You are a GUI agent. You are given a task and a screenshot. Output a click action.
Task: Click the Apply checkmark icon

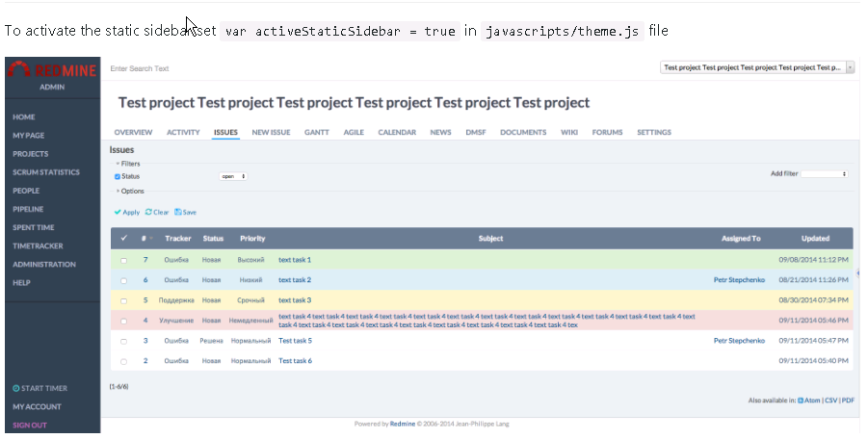[118, 212]
